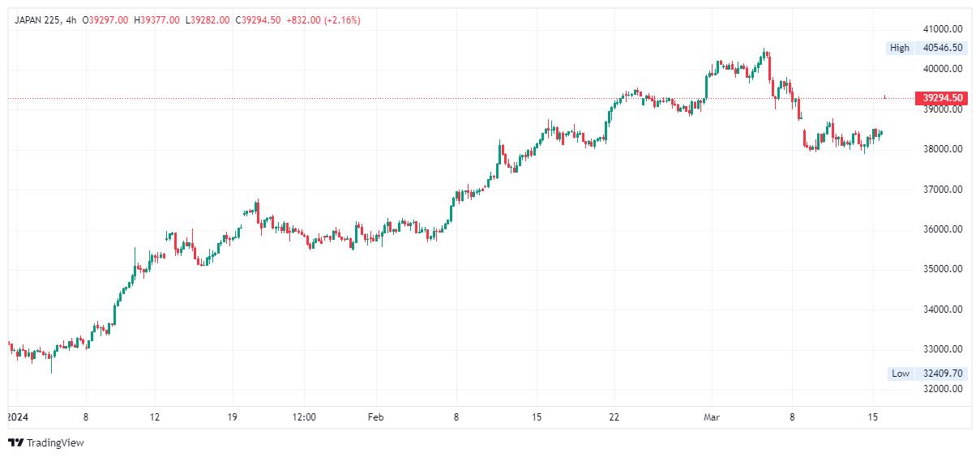This screenshot has height=457, width=980.
Task: Click the JAPAN 225 symbol title
Action: tap(40, 20)
